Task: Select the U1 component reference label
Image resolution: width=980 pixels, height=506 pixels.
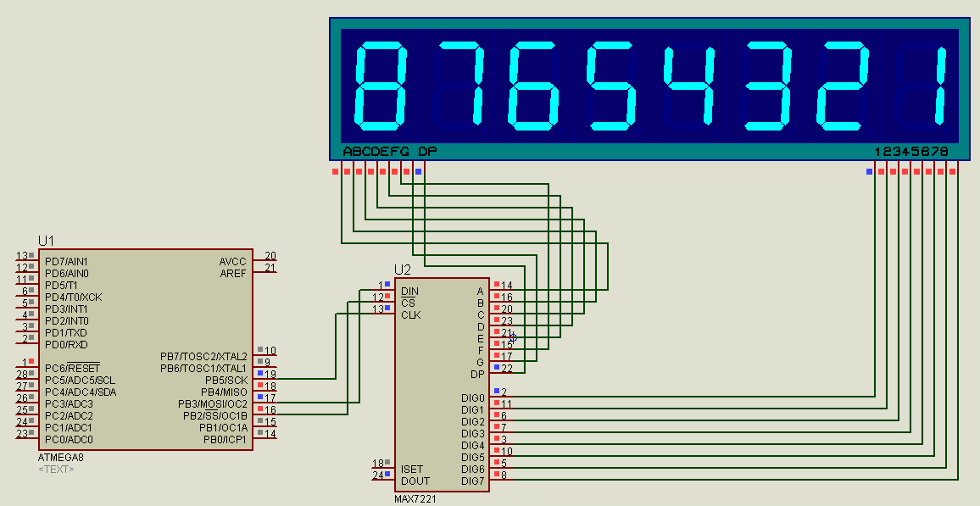Action: click(x=47, y=241)
